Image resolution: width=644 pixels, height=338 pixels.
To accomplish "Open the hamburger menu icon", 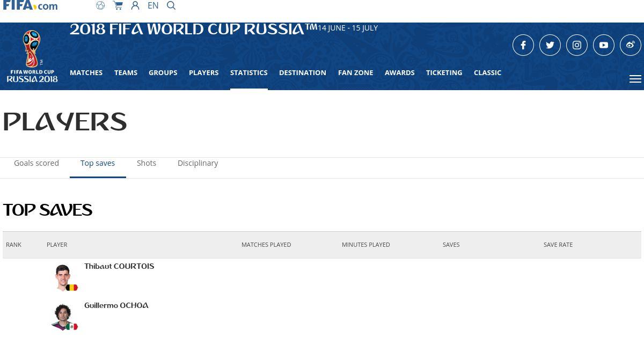I will click(x=635, y=79).
